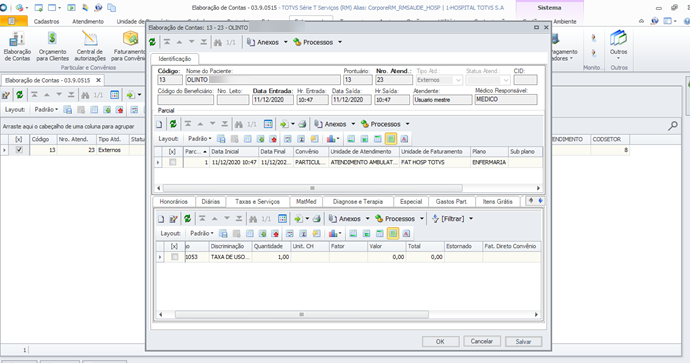This screenshot has height=363, width=690.
Task: Open Elaboração de Contas ribbon icon
Action: [x=17, y=46]
